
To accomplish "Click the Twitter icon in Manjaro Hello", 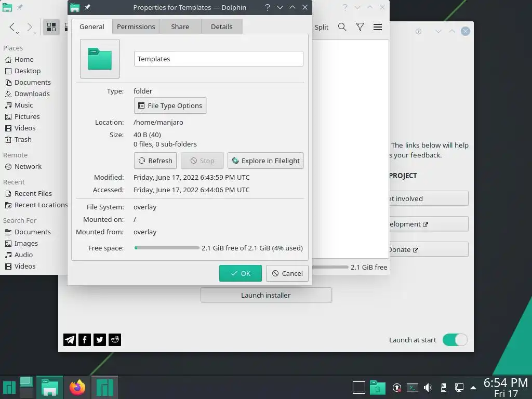I will click(100, 340).
